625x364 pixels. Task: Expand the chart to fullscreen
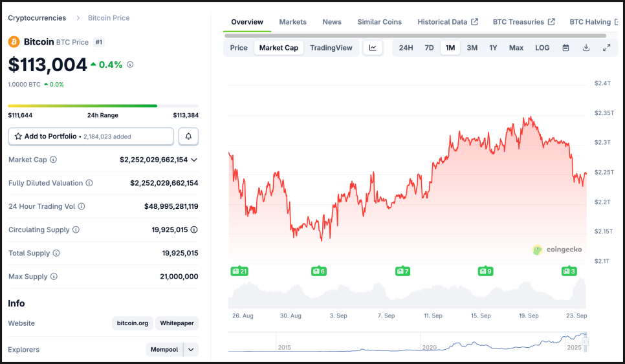pos(607,48)
